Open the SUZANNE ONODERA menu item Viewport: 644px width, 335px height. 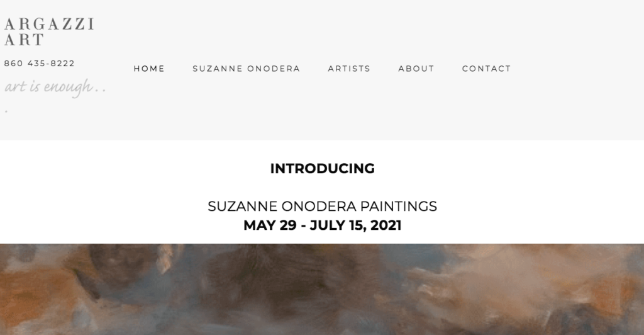click(x=246, y=69)
